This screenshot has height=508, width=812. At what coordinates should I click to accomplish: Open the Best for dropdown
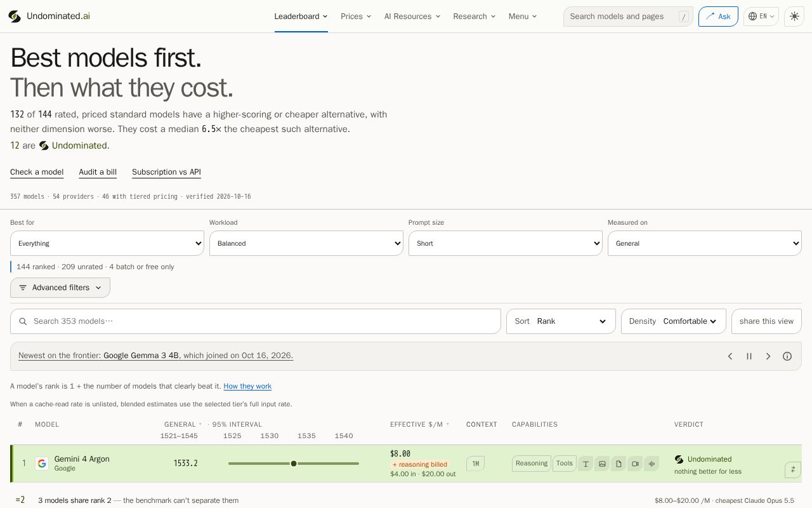[x=107, y=243]
